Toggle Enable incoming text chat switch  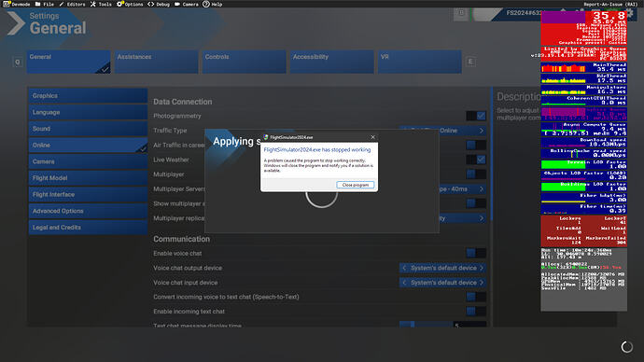(476, 311)
